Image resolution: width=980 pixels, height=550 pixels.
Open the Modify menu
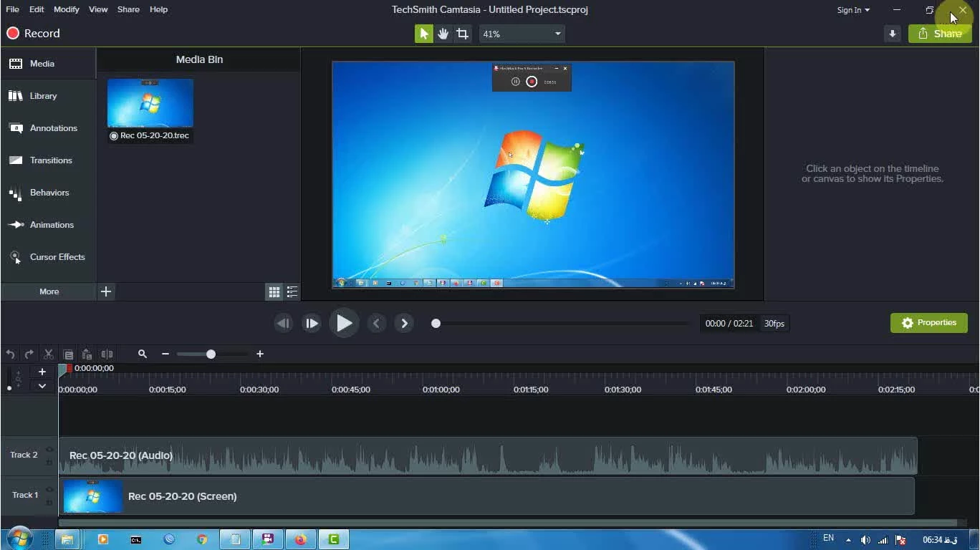pos(66,9)
